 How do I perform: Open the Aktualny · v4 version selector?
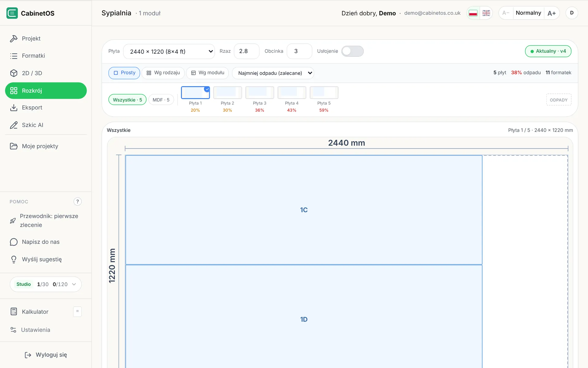tap(548, 51)
